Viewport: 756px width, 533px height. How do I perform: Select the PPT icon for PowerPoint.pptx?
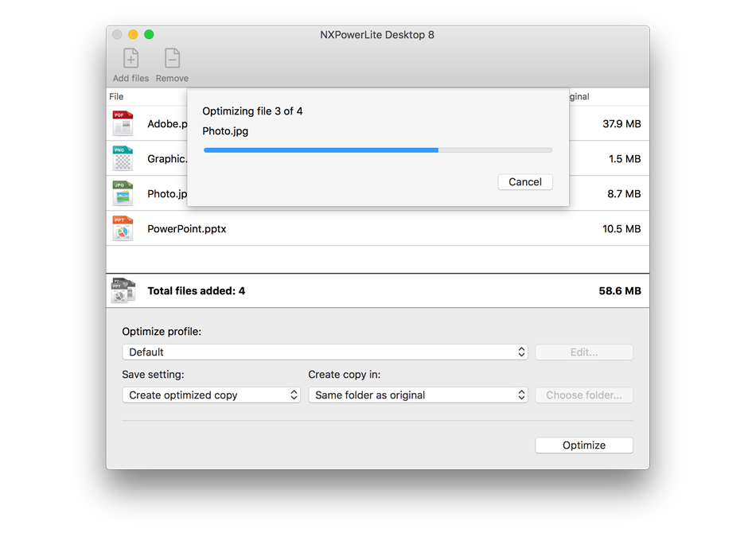123,228
